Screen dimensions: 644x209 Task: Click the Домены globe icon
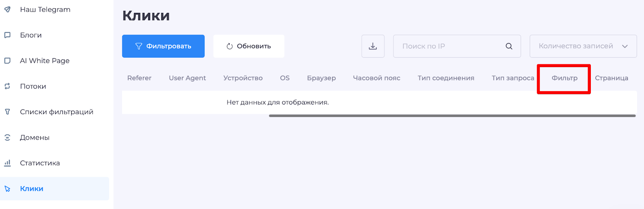[7, 137]
